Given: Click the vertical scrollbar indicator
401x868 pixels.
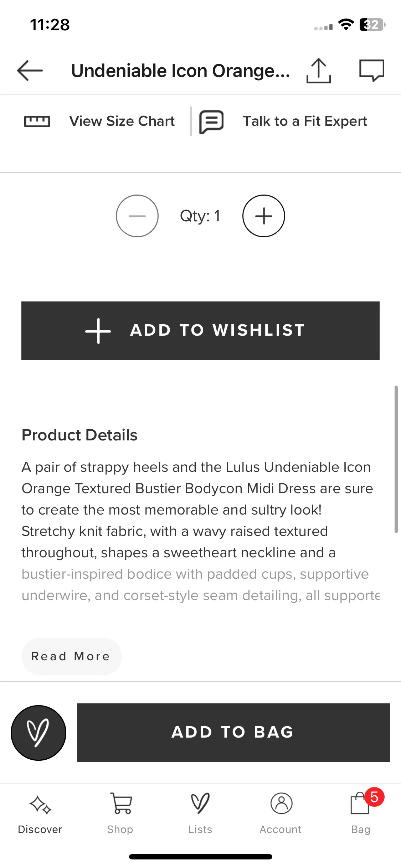Looking at the screenshot, I should click(x=396, y=459).
